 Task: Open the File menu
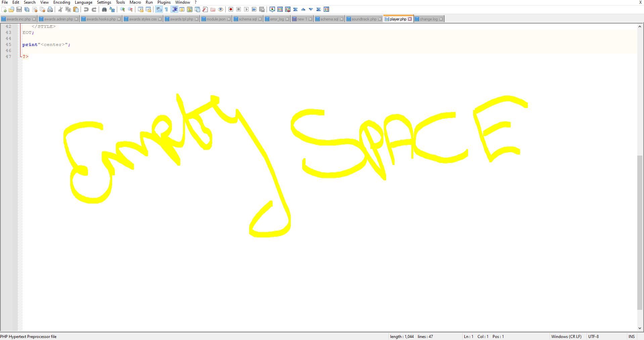(5, 2)
